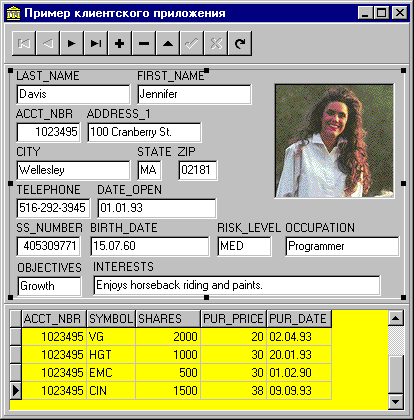Select row indicator for HGT row
The width and height of the screenshot is (414, 420).
click(x=16, y=355)
